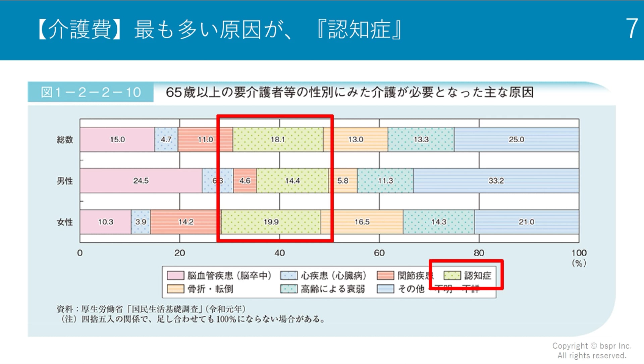Click the 厚生労働省 source citation line
Image resolution: width=644 pixels, height=364 pixels.
coord(151,309)
